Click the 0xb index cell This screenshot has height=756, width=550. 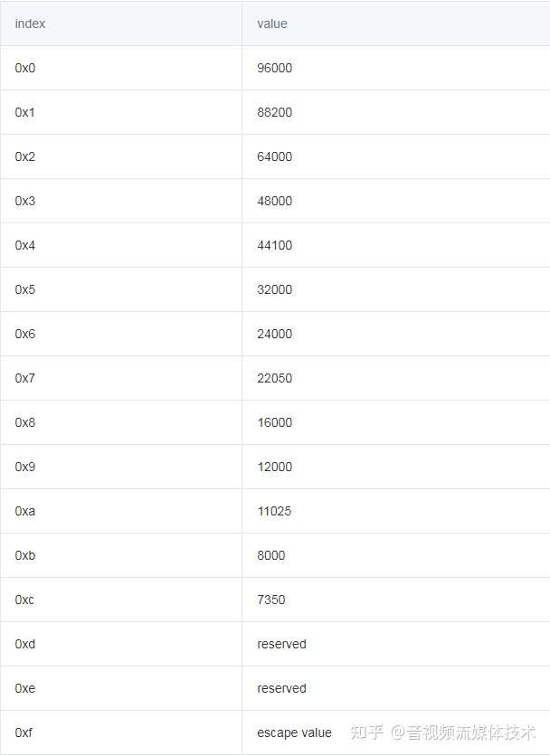point(25,555)
